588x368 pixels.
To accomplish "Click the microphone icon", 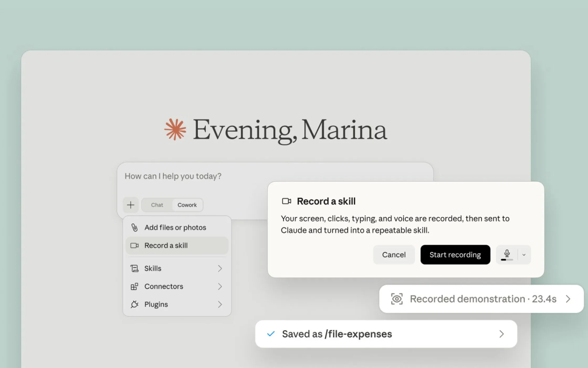I will click(507, 253).
